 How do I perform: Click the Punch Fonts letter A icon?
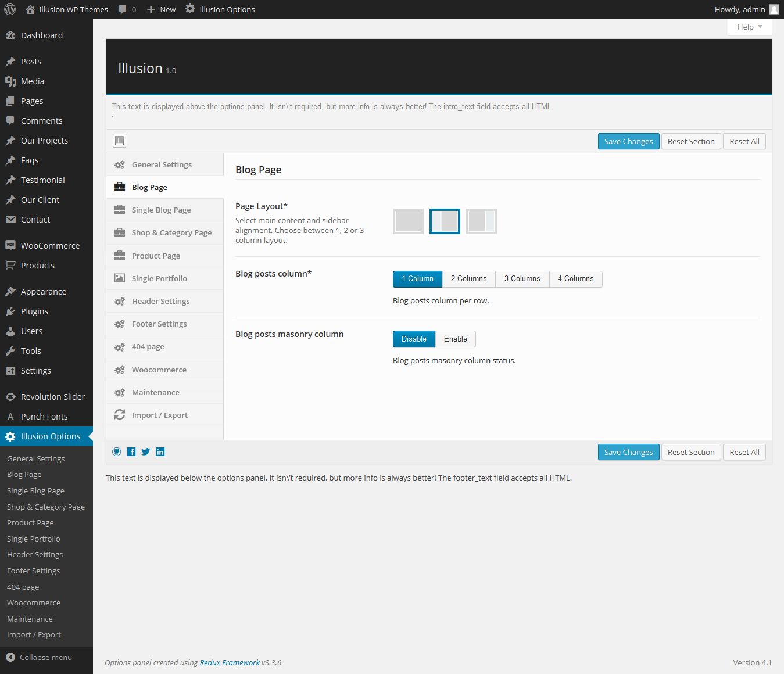[x=10, y=417]
